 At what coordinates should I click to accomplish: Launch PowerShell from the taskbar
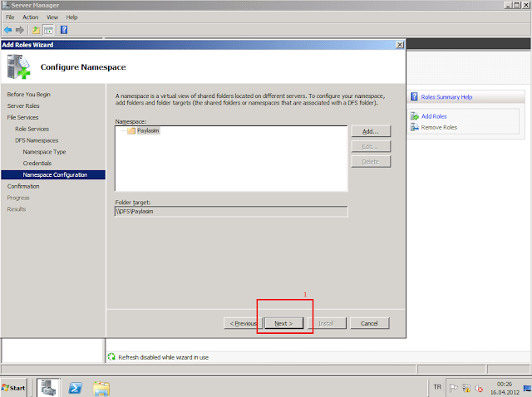[75, 388]
